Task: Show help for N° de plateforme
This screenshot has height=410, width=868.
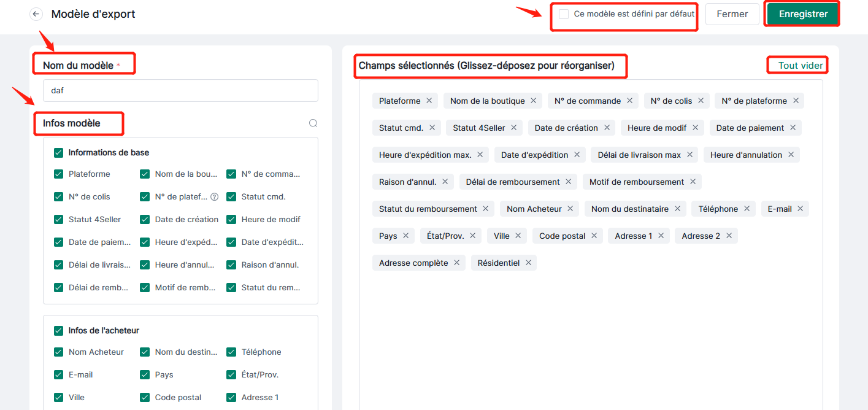Action: [215, 197]
